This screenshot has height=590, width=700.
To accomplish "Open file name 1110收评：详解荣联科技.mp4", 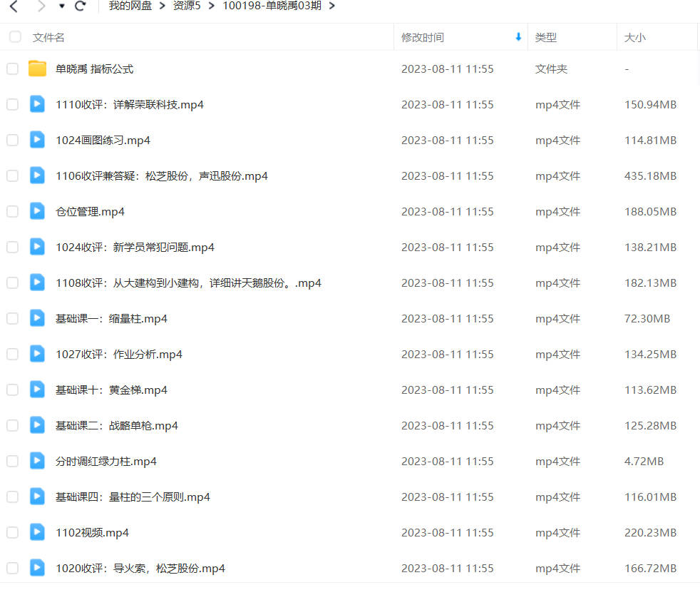I will (130, 105).
